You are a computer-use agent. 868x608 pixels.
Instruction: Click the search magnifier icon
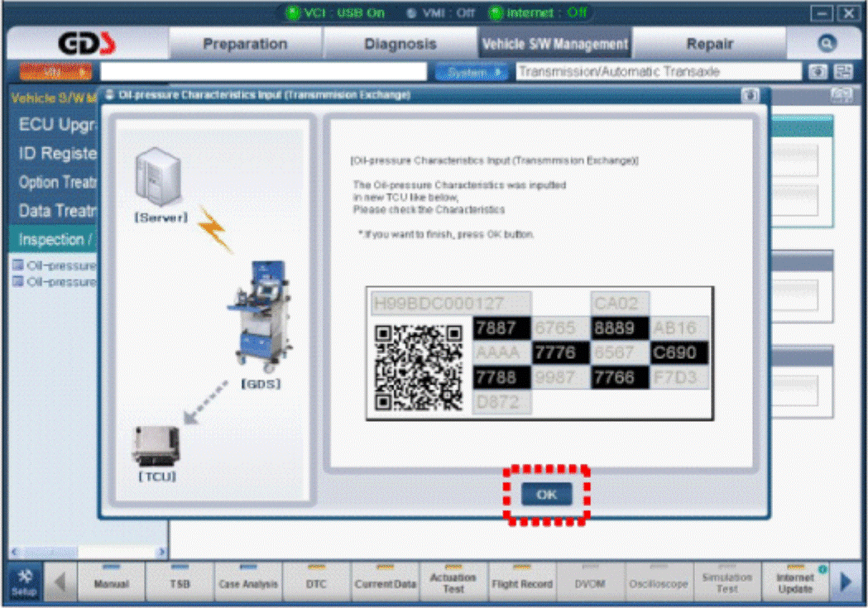[827, 43]
